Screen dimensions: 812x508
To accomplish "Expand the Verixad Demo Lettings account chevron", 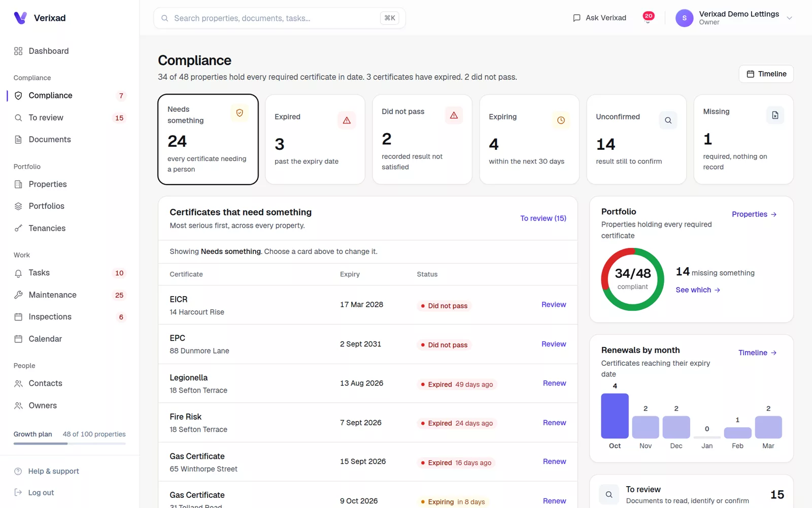I will pyautogui.click(x=789, y=18).
